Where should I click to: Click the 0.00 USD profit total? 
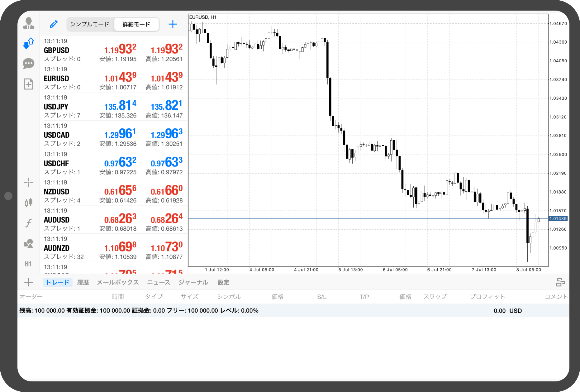pyautogui.click(x=508, y=311)
